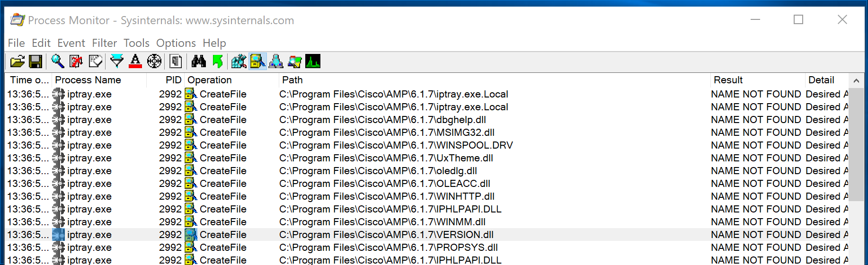Toggle Show Registry Activity icon
Screen dimensions: 868x265
coord(239,61)
